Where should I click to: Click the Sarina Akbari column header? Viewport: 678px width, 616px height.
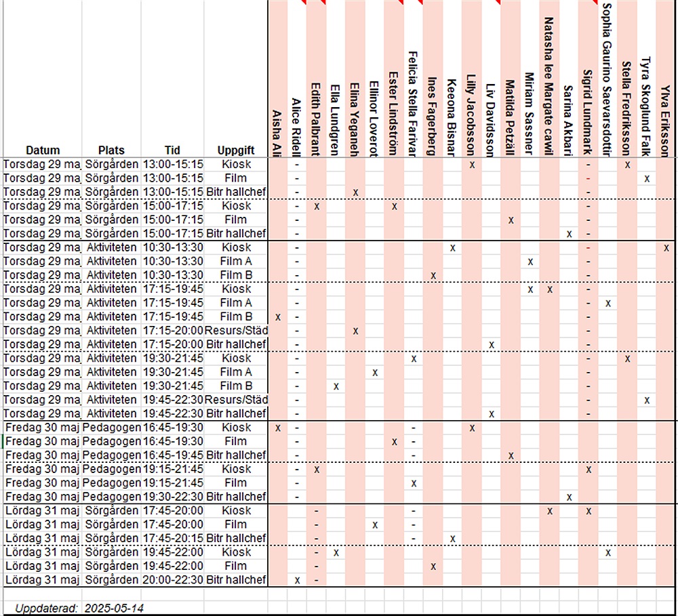click(x=569, y=121)
